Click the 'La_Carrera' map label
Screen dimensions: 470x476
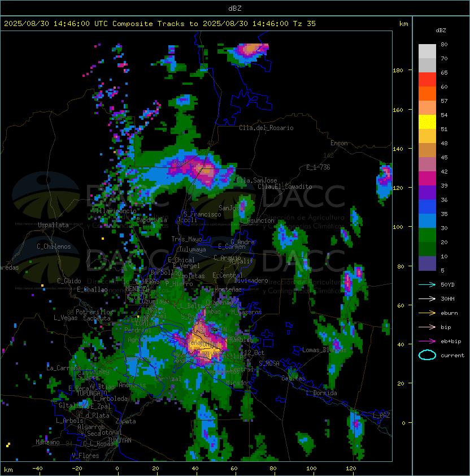(x=63, y=368)
